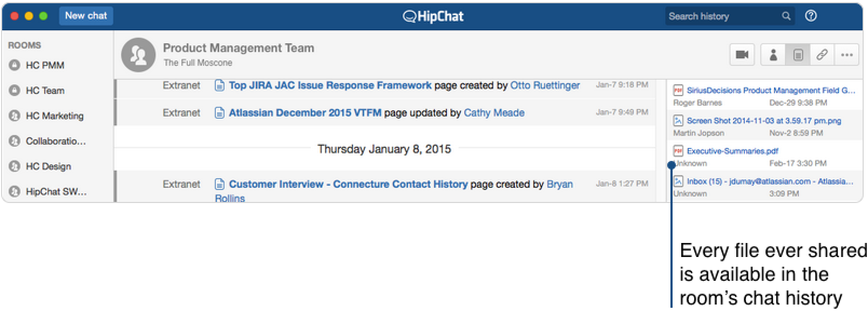The image size is (868, 311).
Task: Click the Jan-7 9:49 PM timestamp
Action: 622,112
